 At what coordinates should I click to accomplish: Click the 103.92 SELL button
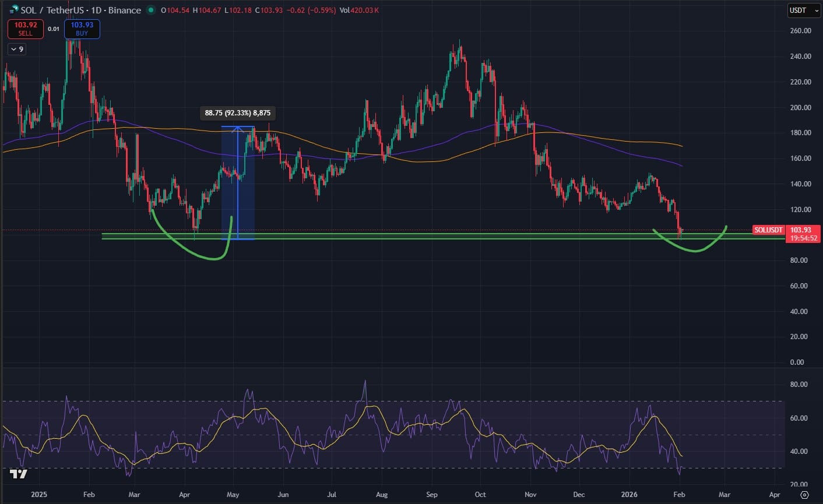(26, 29)
